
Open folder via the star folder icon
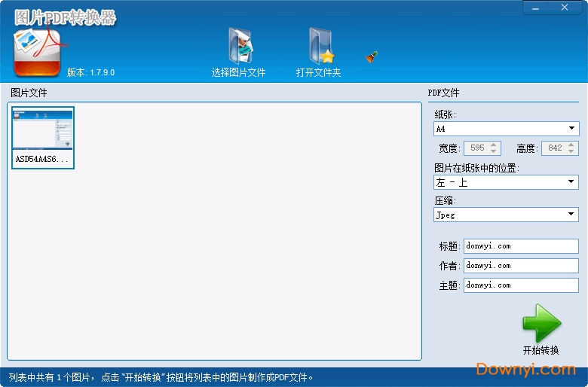point(321,46)
